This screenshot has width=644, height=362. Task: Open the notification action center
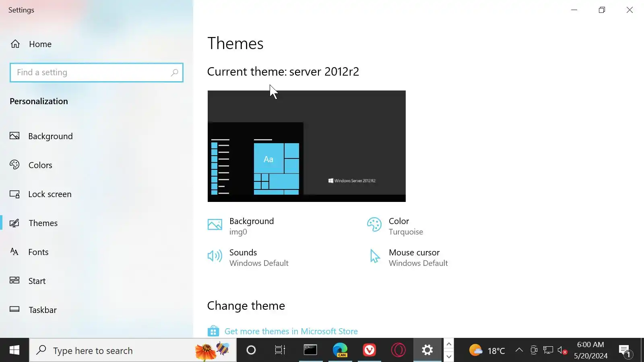click(x=626, y=351)
